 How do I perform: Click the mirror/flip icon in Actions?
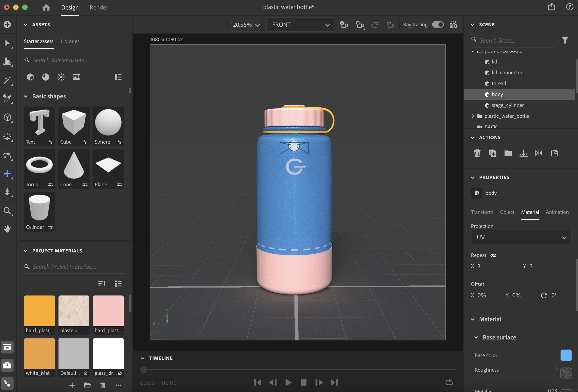[x=539, y=153]
